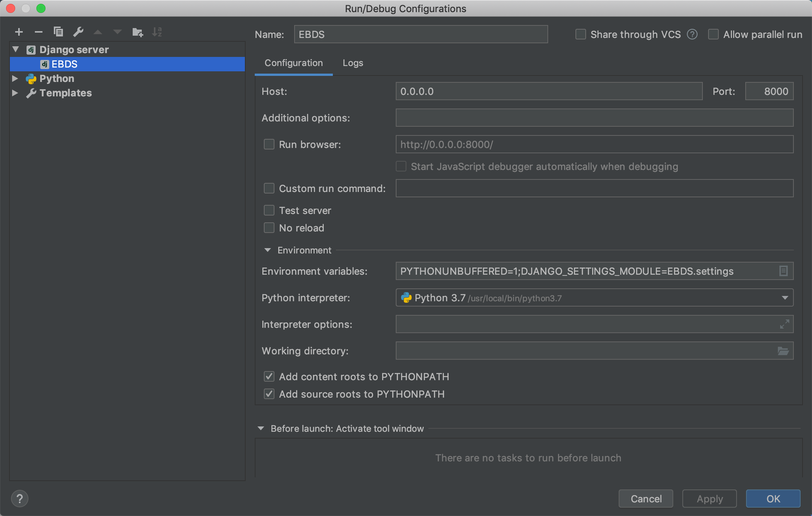Screen dimensions: 812x516
Task: Collapse the Environment section
Action: coord(266,249)
